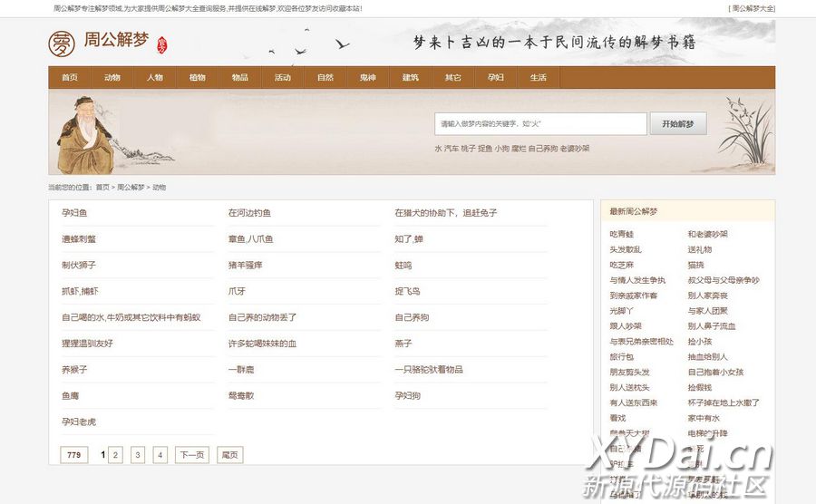Click the red 官方 seal beside the site title
The height and width of the screenshot is (504, 816).
(x=162, y=44)
